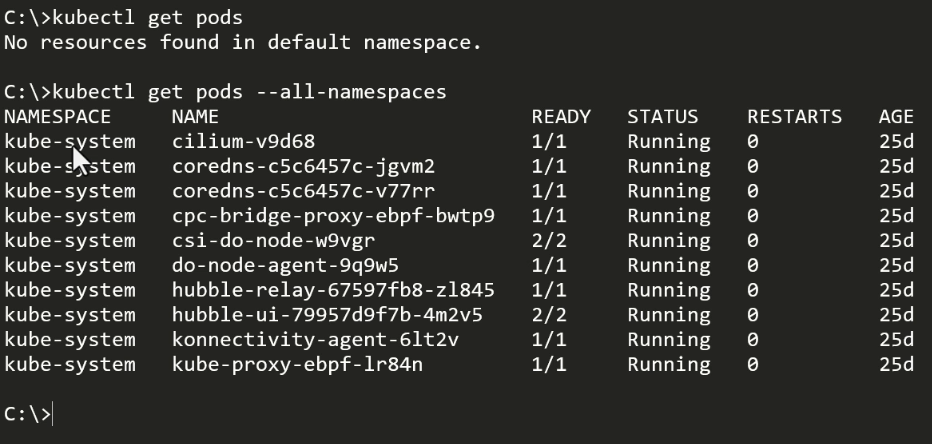Click 'No resources found in default namespace' message
The height and width of the screenshot is (444, 932).
(x=243, y=43)
